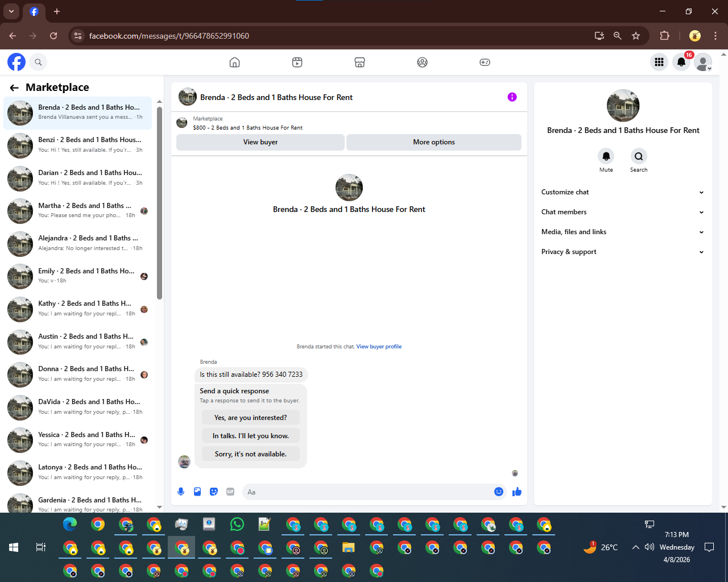
Task: Open Reels video icon
Action: [x=297, y=62]
